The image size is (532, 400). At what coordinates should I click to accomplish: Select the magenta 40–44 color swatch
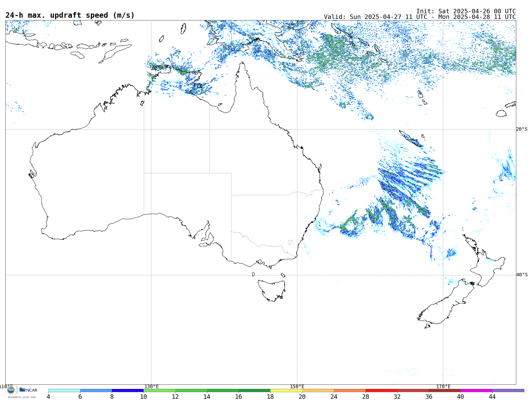tap(476, 390)
